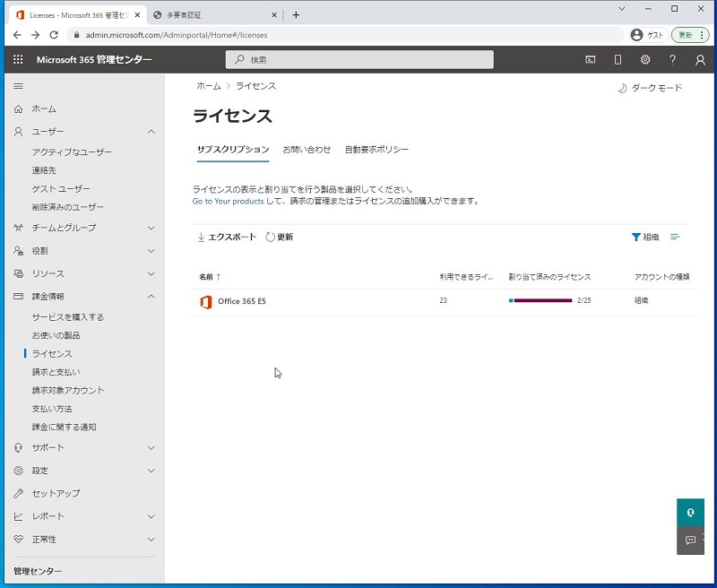Open the feedback chat bubble widget

(x=690, y=540)
